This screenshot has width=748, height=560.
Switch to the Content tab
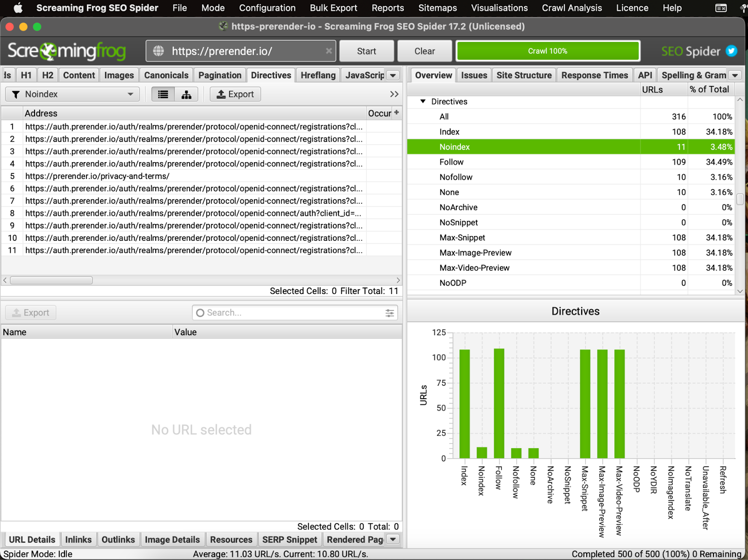79,75
